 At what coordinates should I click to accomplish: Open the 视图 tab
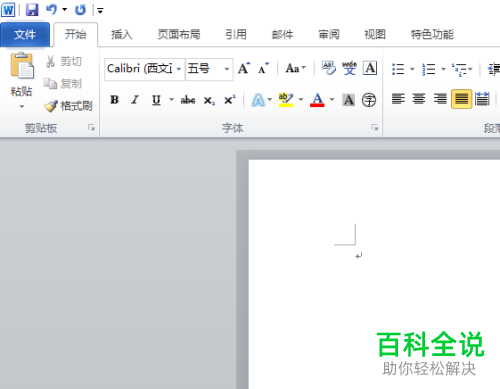coord(375,34)
